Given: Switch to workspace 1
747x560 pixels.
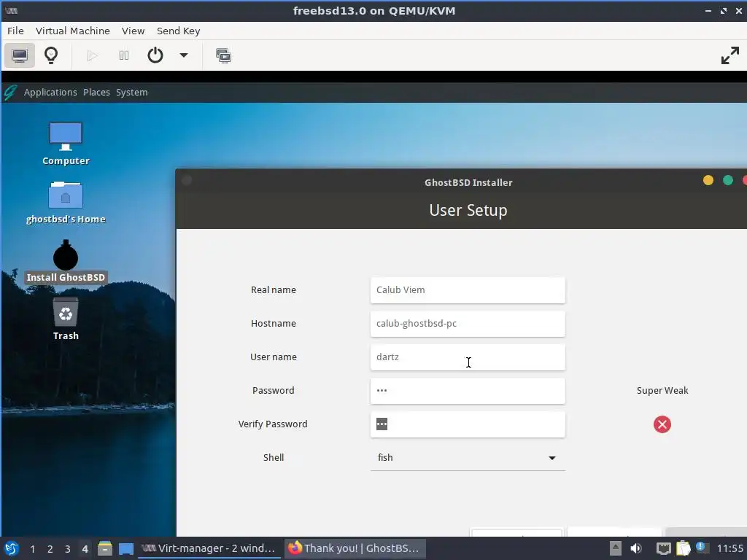Looking at the screenshot, I should [32, 549].
